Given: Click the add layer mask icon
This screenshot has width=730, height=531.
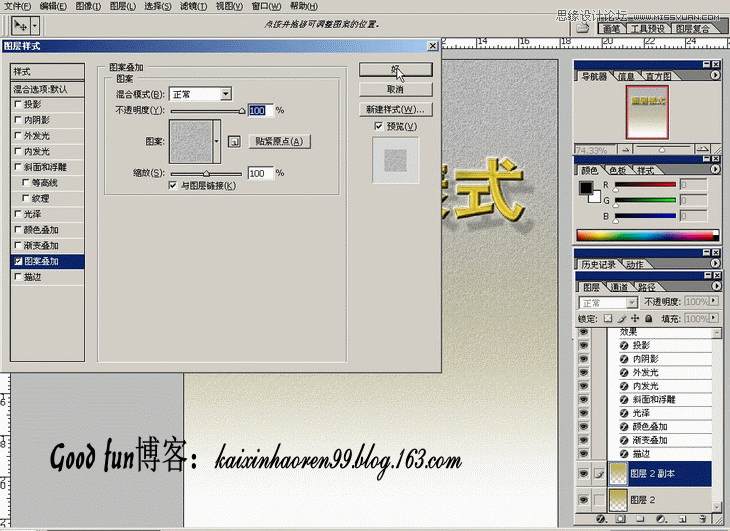Looking at the screenshot, I should click(621, 518).
